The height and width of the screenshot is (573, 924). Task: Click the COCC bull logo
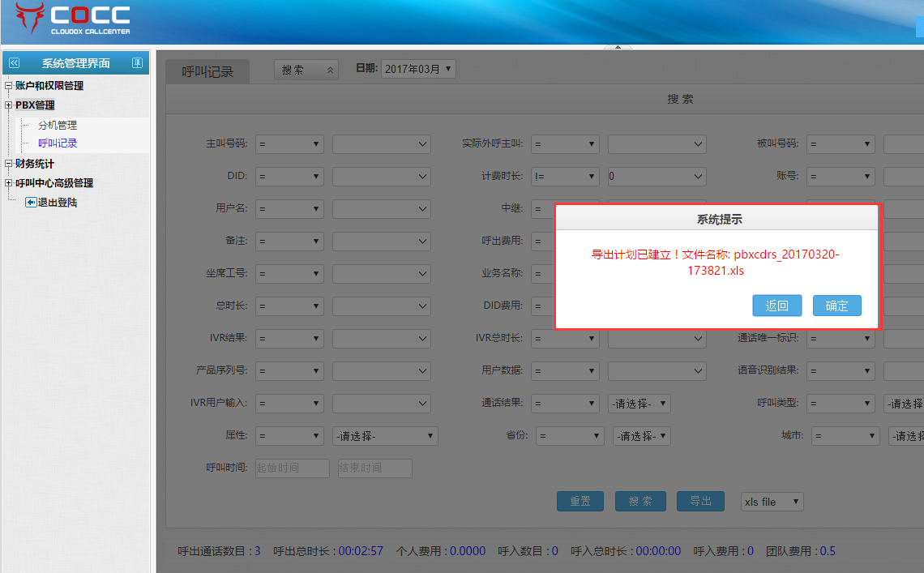coord(30,18)
